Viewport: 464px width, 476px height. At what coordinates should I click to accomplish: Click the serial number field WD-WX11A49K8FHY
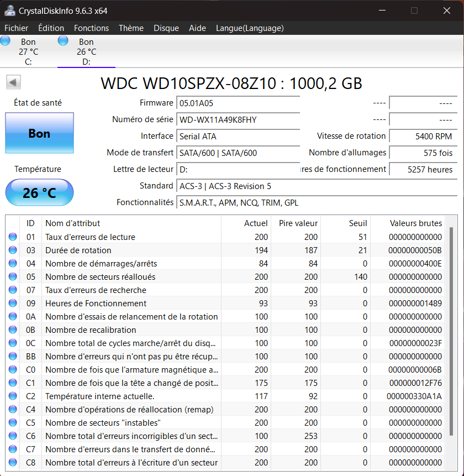click(x=238, y=119)
